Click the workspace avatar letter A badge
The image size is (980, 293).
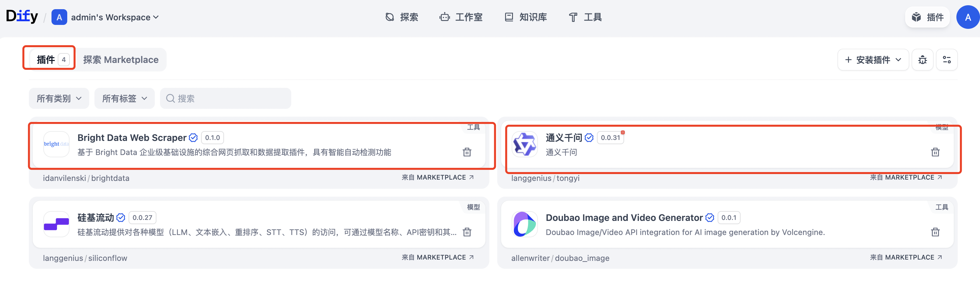59,17
